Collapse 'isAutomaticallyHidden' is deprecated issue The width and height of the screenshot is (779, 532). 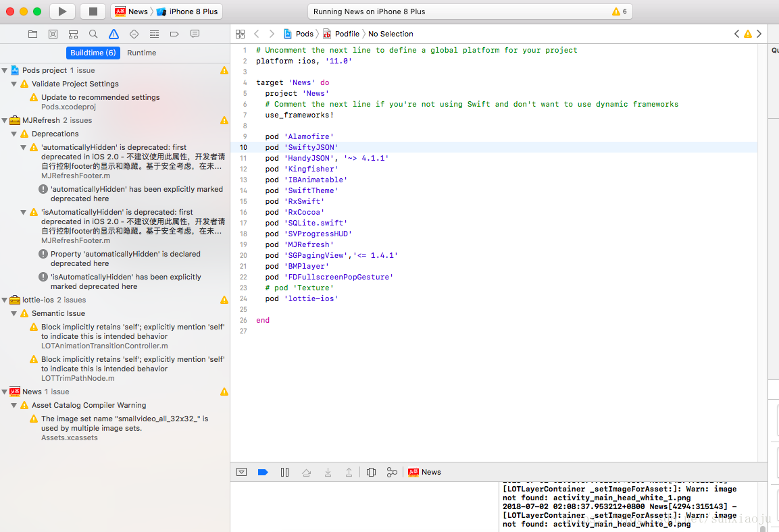[24, 212]
